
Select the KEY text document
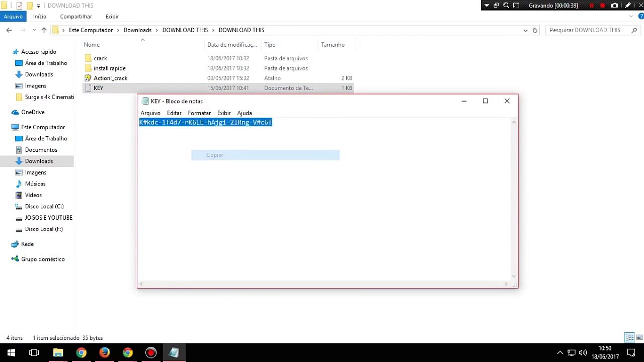[x=98, y=88]
